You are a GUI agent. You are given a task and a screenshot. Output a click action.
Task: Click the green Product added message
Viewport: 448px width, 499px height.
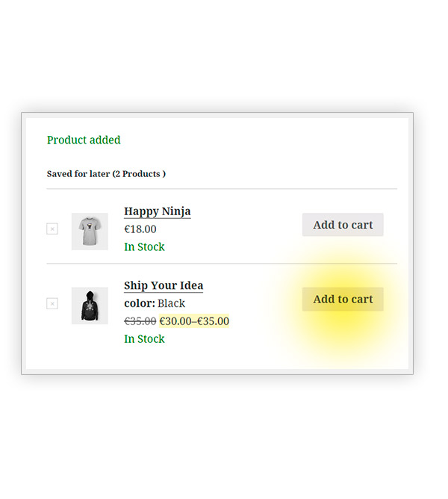84,140
